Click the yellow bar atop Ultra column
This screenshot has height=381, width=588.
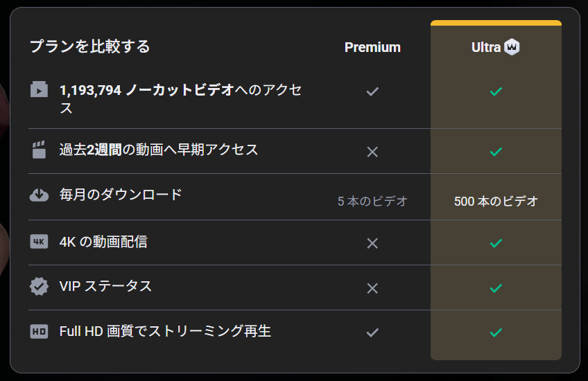click(x=496, y=23)
